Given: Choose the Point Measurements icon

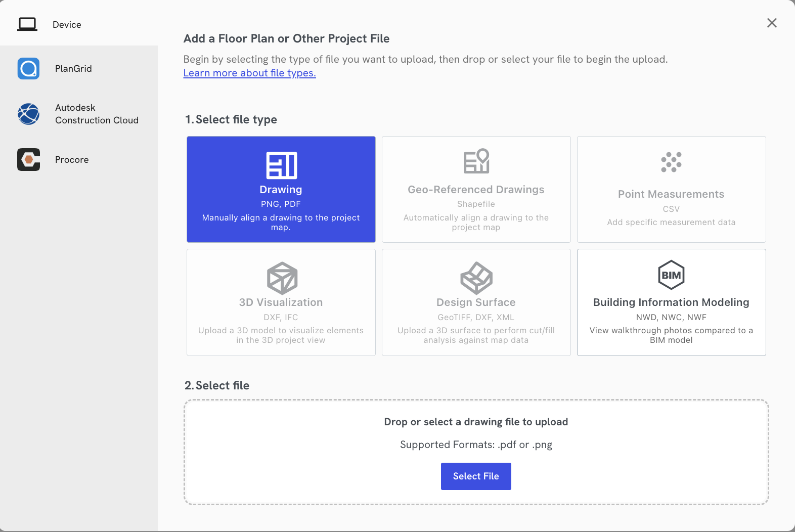Looking at the screenshot, I should click(671, 162).
